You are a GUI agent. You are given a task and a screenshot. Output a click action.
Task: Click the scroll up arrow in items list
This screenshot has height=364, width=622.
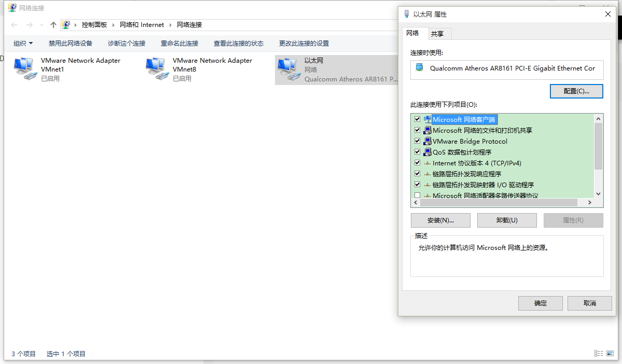pyautogui.click(x=598, y=119)
